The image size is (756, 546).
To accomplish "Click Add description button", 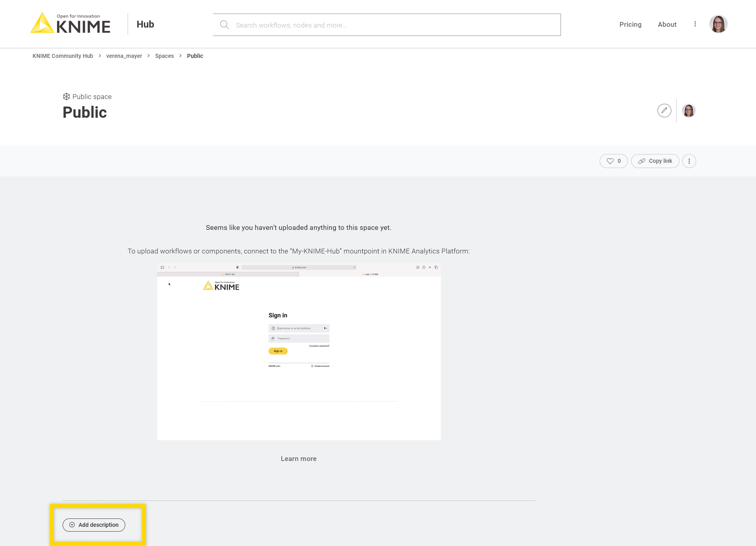I will tap(94, 525).
